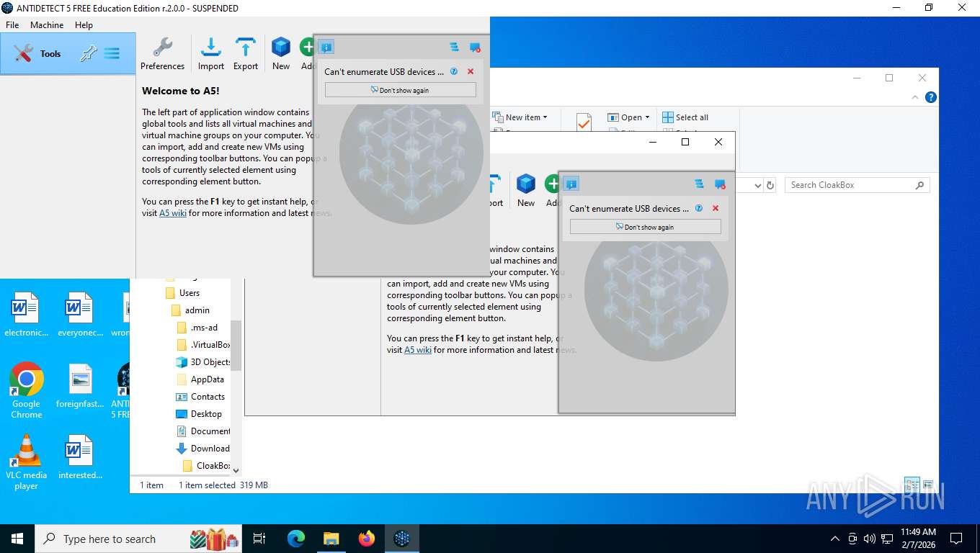
Task: Open File Explorer help question-mark icon
Action: [x=930, y=97]
